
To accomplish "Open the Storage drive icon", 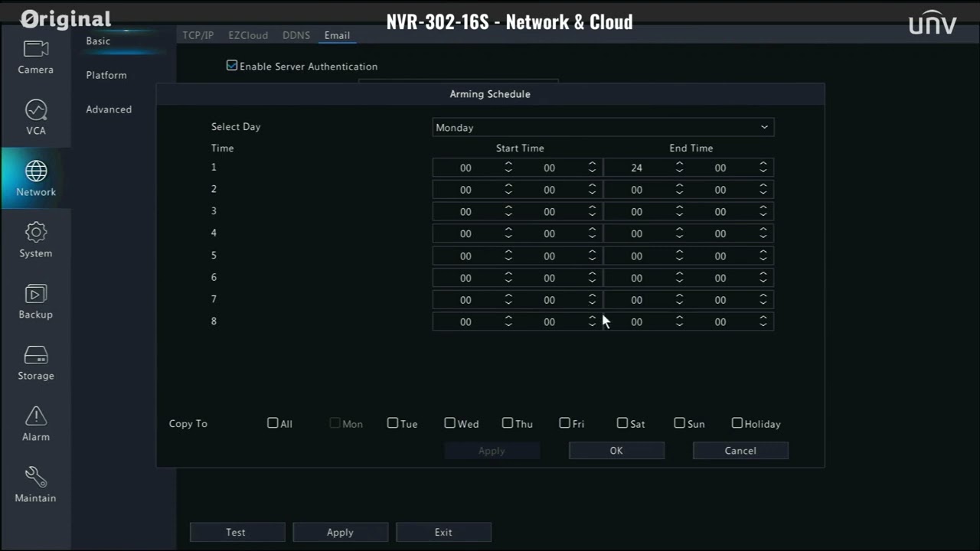I will click(36, 355).
